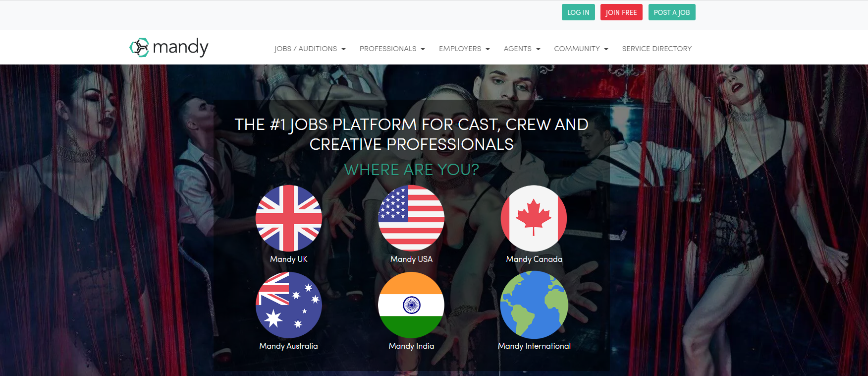Click the WHERE ARE YOU? heading
Image resolution: width=868 pixels, height=376 pixels.
(411, 170)
